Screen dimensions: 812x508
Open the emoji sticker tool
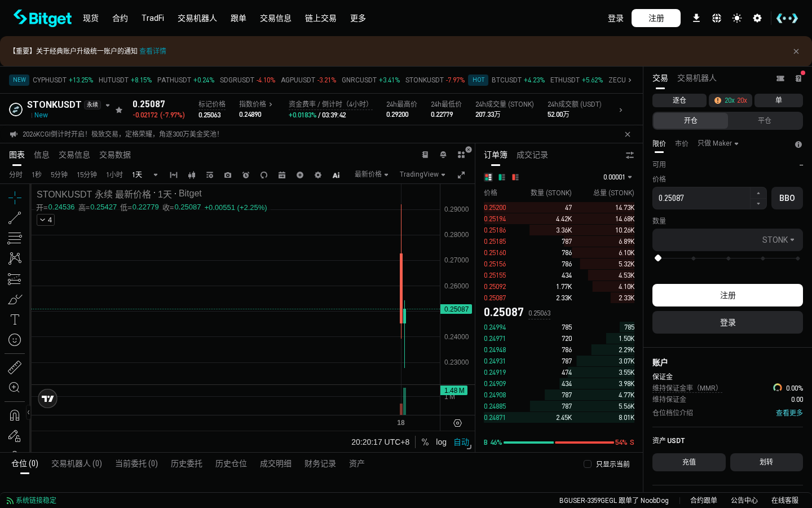coord(15,340)
